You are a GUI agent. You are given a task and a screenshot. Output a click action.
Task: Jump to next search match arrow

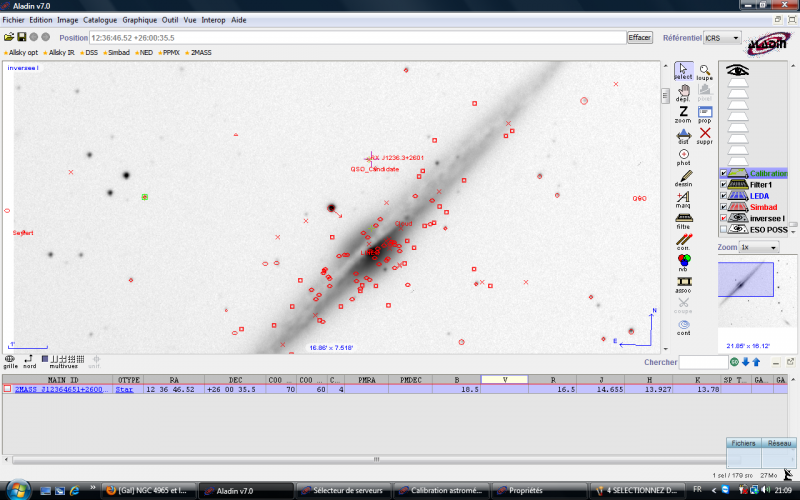[x=745, y=362]
